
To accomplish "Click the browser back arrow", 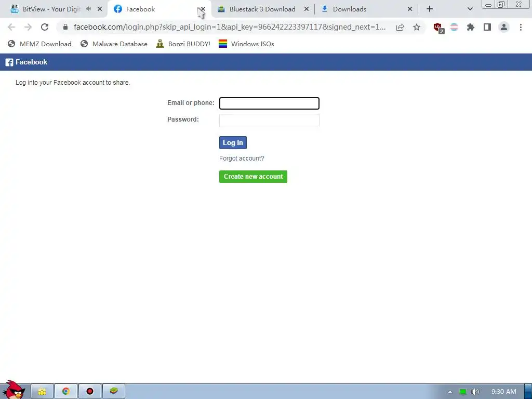I will pyautogui.click(x=11, y=27).
